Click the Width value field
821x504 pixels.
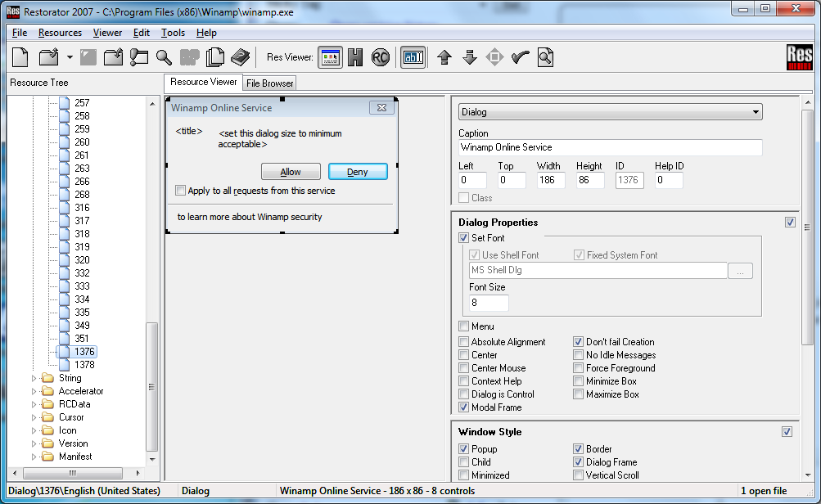(x=551, y=180)
